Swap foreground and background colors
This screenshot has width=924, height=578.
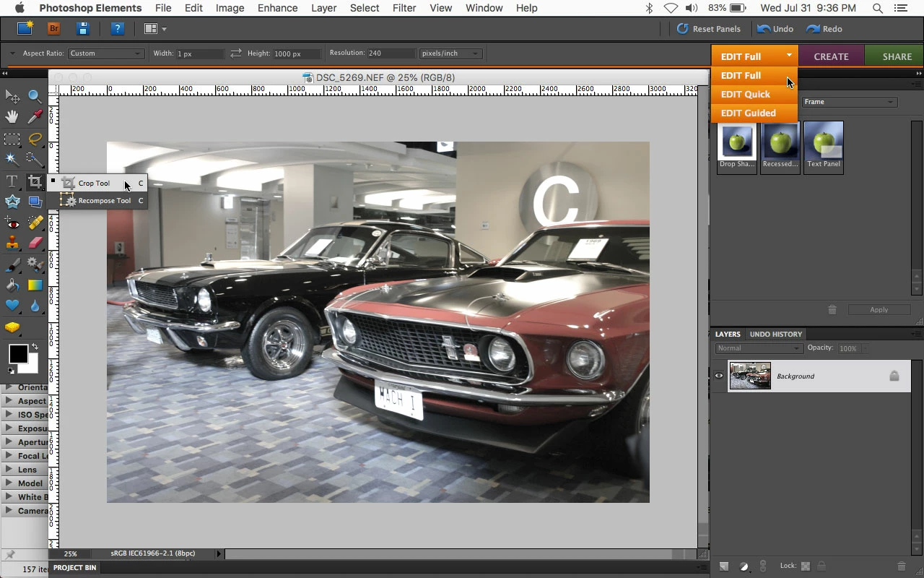click(35, 348)
